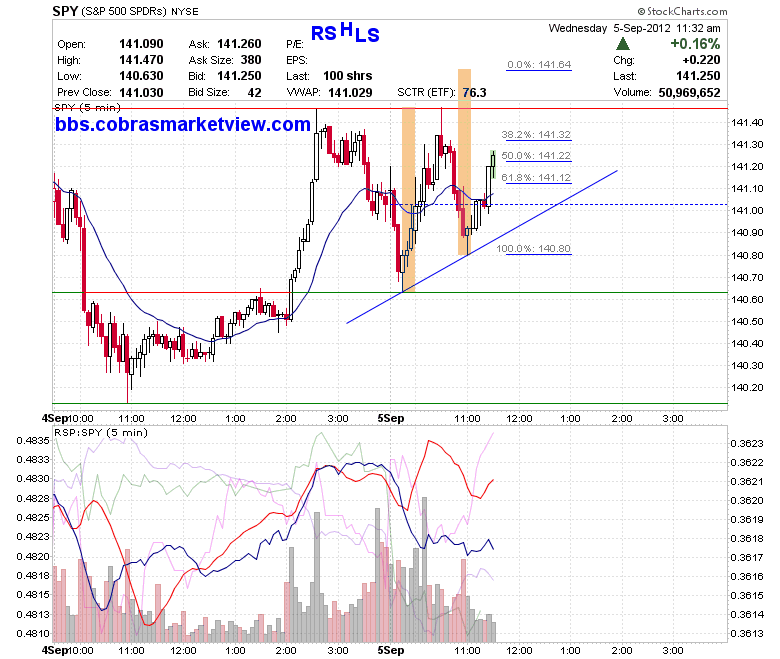Click the 0.4835 left axis label

click(x=33, y=440)
